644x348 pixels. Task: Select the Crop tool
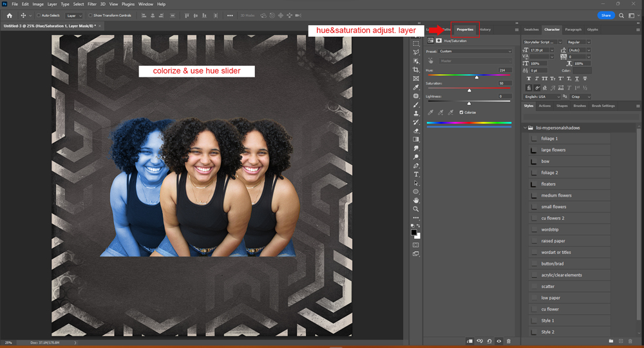(415, 70)
